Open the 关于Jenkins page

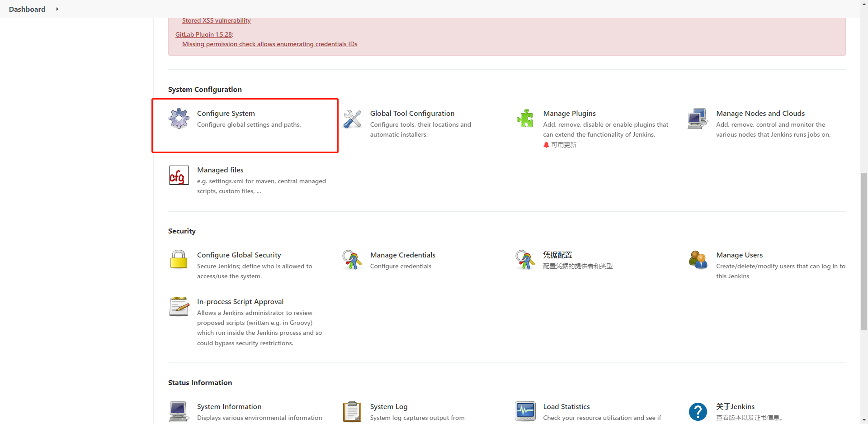click(736, 407)
